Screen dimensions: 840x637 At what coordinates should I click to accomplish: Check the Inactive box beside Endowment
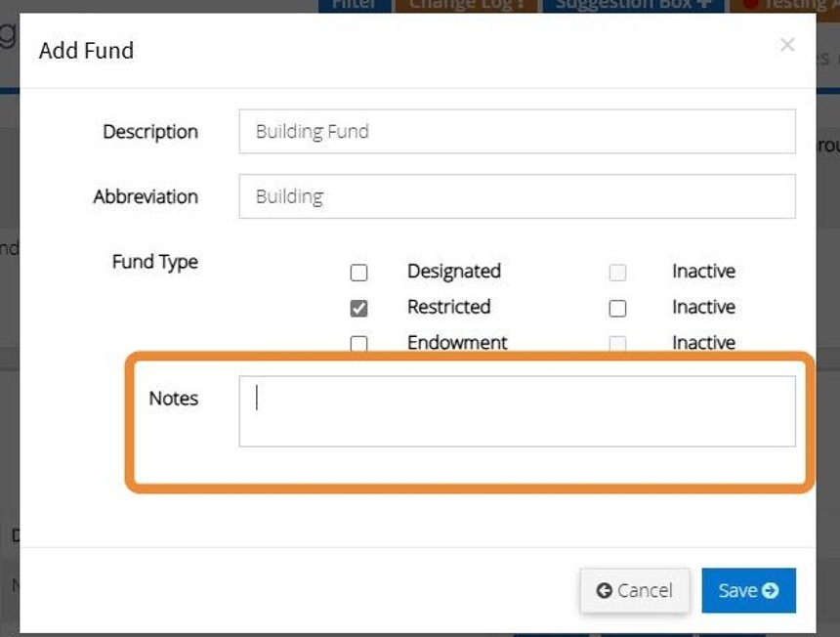[617, 344]
